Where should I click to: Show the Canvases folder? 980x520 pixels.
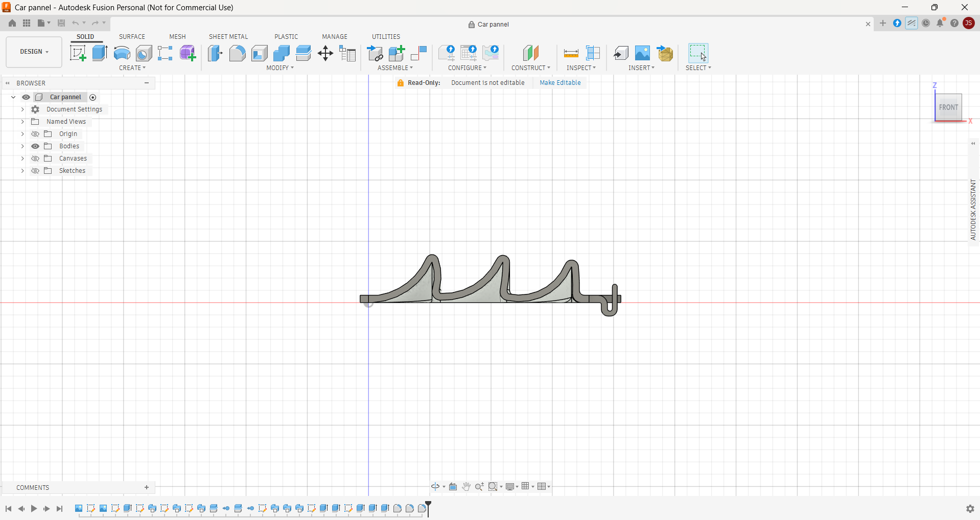(x=35, y=159)
